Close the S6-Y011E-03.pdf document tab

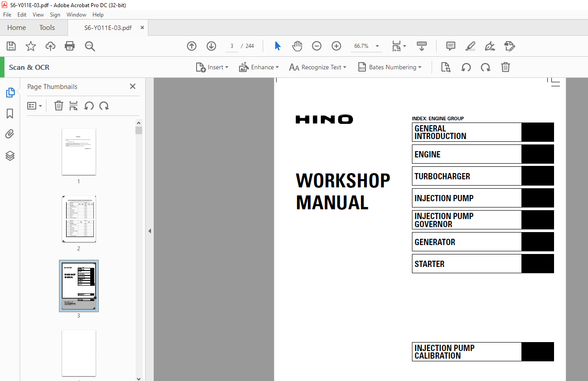[143, 28]
